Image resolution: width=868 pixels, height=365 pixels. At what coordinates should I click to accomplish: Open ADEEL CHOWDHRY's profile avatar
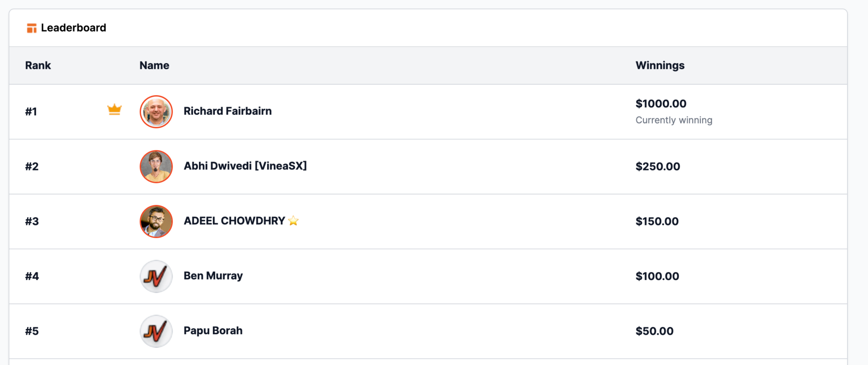point(156,221)
